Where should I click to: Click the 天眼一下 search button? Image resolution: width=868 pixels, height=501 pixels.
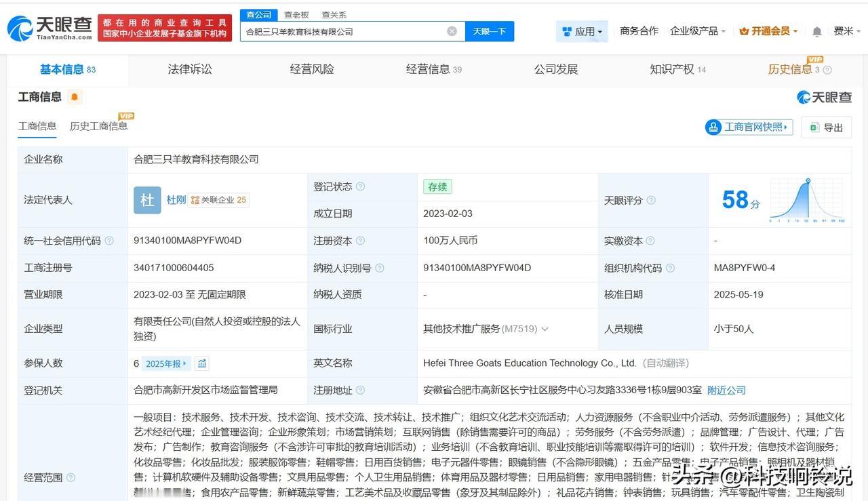[490, 31]
